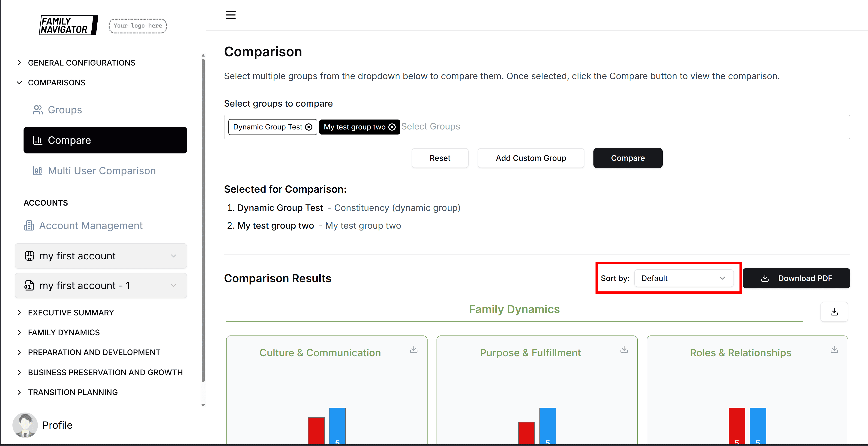Open Multi User Comparison page

[x=102, y=171]
